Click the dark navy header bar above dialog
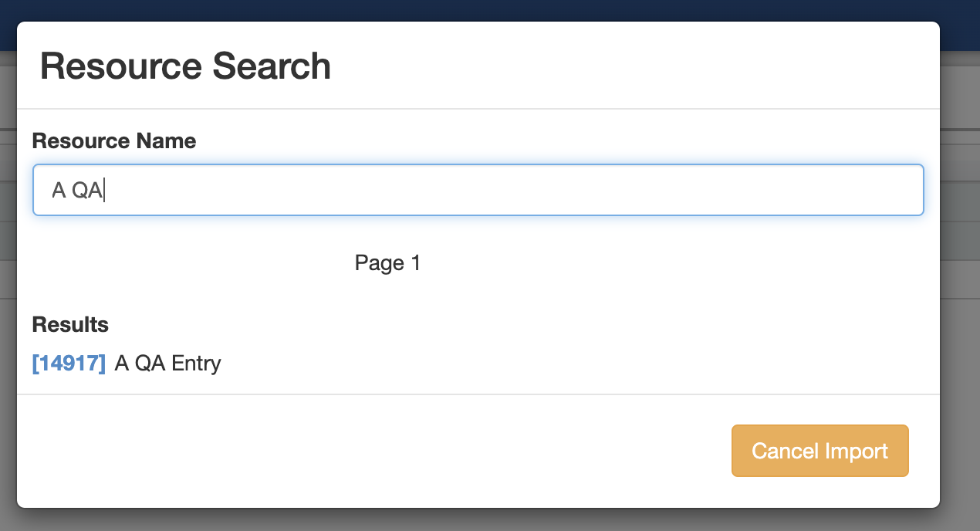 (490, 10)
